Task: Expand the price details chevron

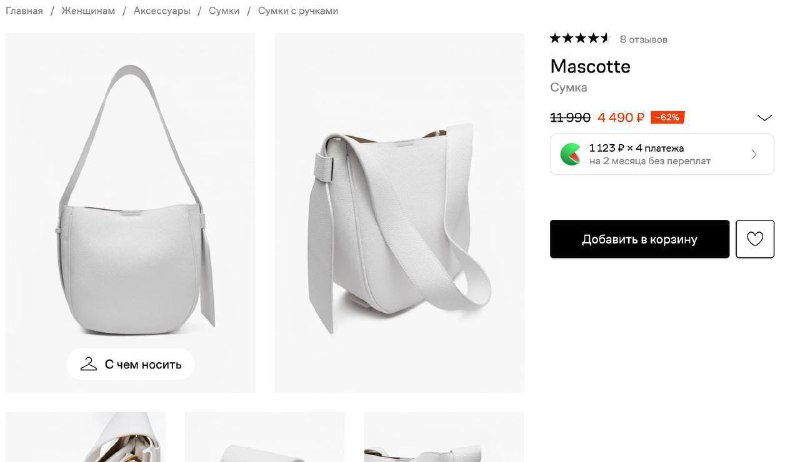Action: [765, 118]
